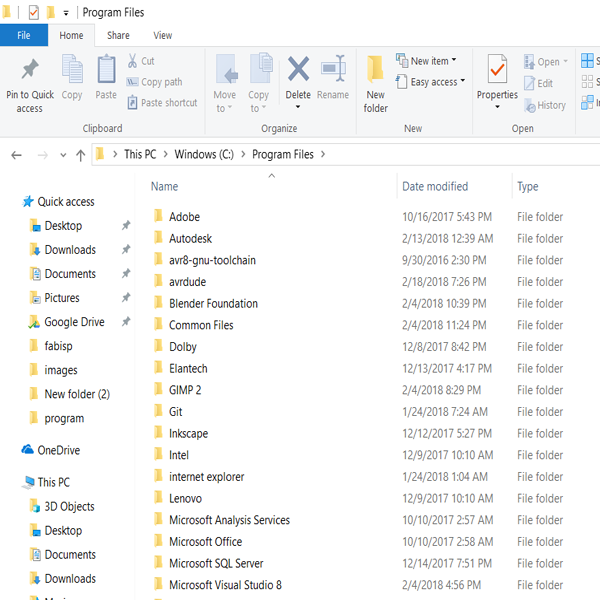Sort by the Type column header

(x=528, y=186)
